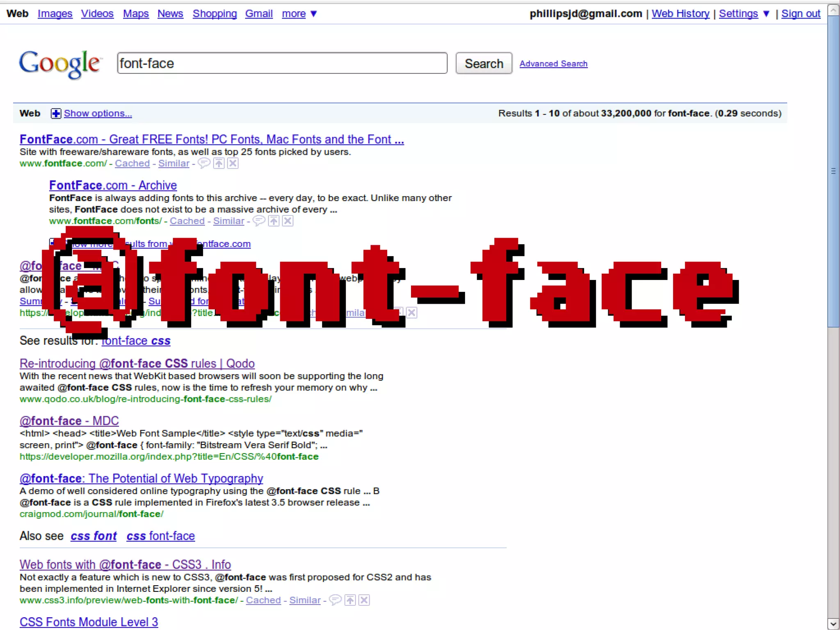Promote the FontFace.com Archive result
840x630 pixels.
[x=274, y=221]
